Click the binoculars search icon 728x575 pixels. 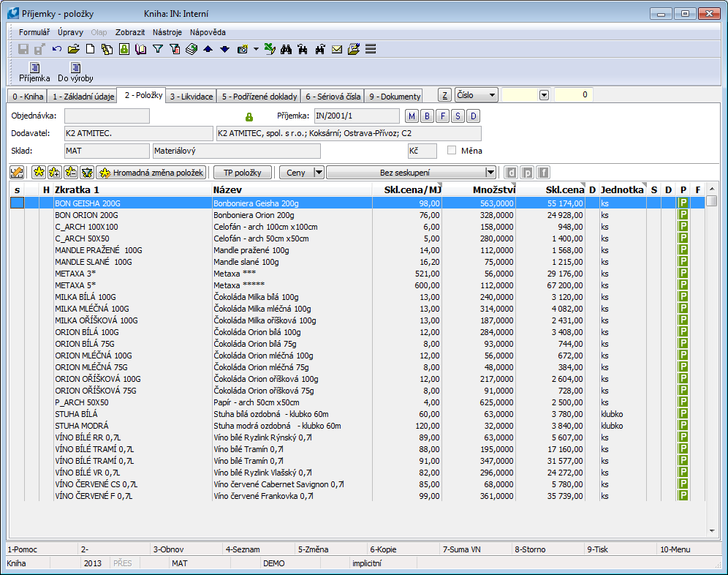pyautogui.click(x=286, y=50)
